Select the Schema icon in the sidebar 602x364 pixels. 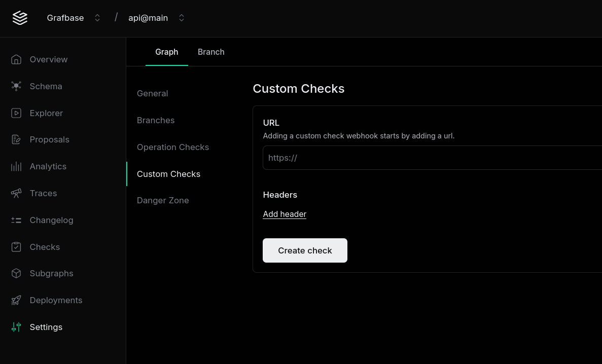pos(16,86)
